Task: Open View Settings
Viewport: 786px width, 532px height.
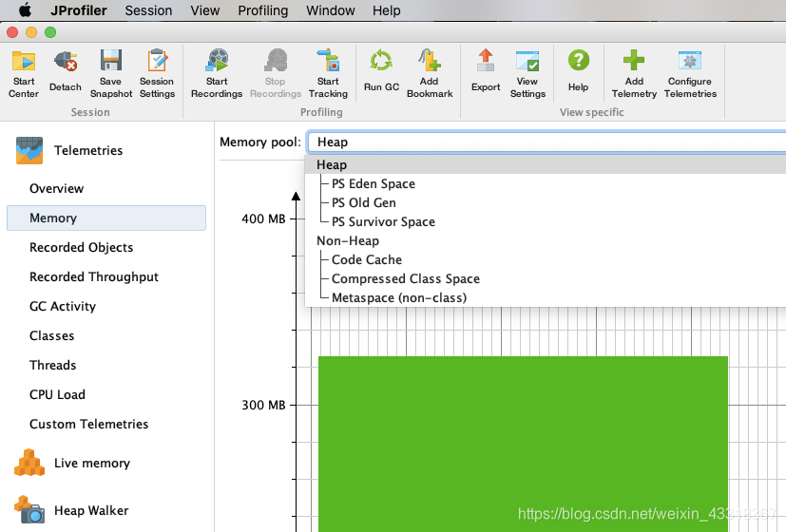Action: [527, 74]
